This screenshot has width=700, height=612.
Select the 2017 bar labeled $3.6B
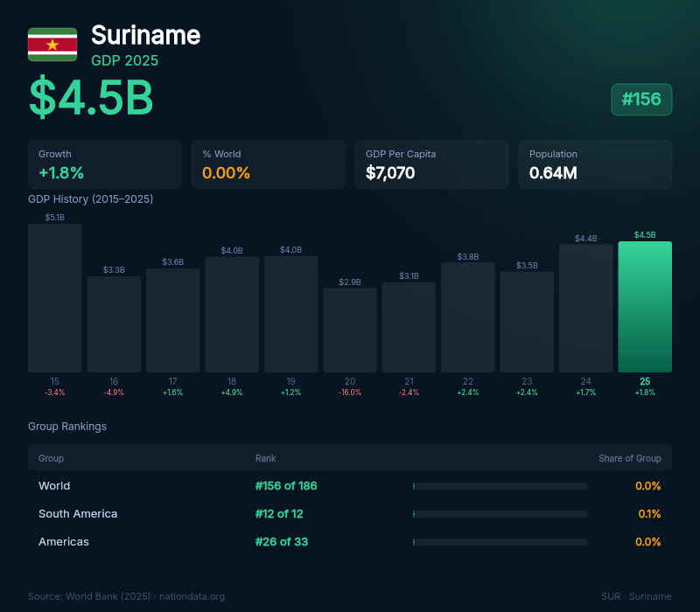tap(172, 320)
